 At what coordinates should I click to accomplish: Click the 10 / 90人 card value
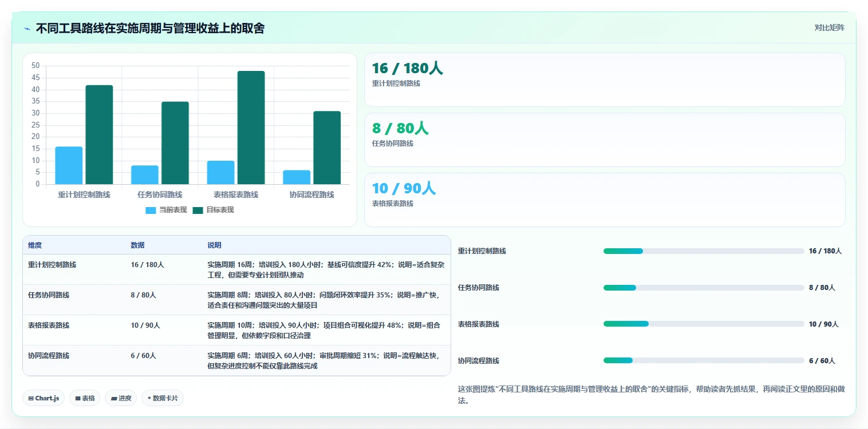tap(404, 188)
